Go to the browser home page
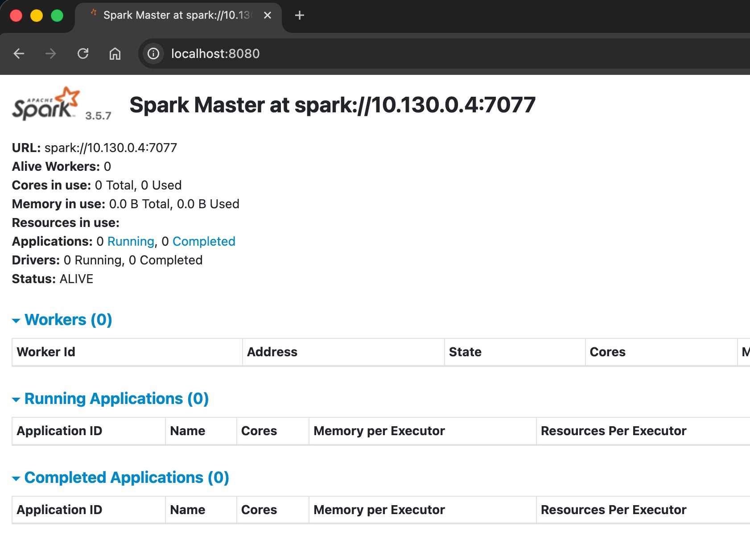The width and height of the screenshot is (750, 560). pyautogui.click(x=115, y=54)
